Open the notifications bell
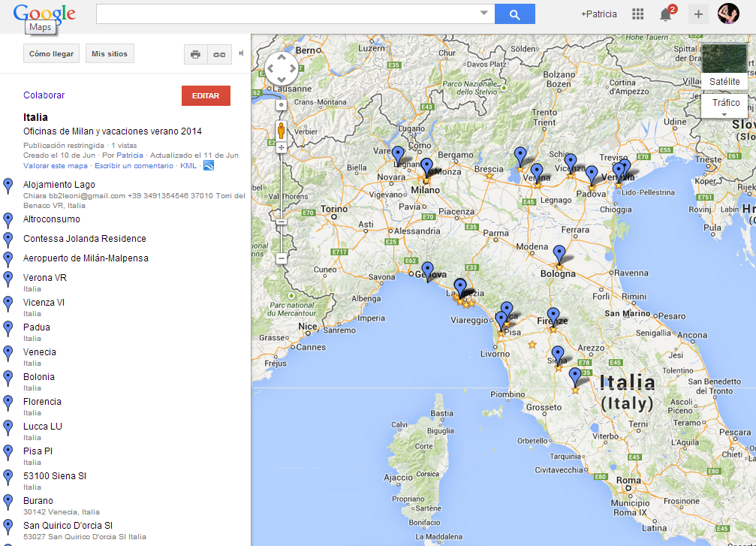The image size is (756, 546). [665, 14]
